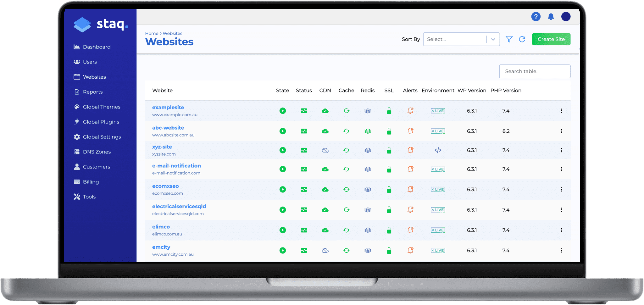644x305 pixels.
Task: Open Global Themes from the sidebar
Action: coord(102,107)
